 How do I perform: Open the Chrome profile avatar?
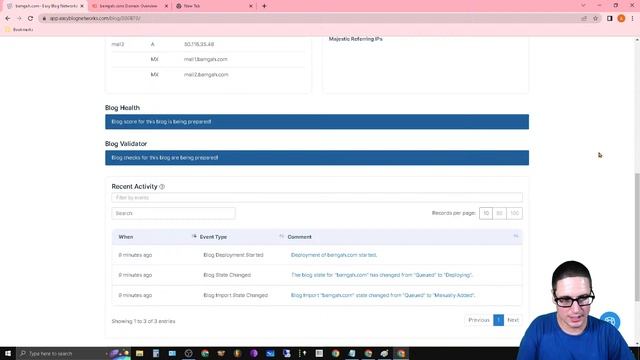621,18
